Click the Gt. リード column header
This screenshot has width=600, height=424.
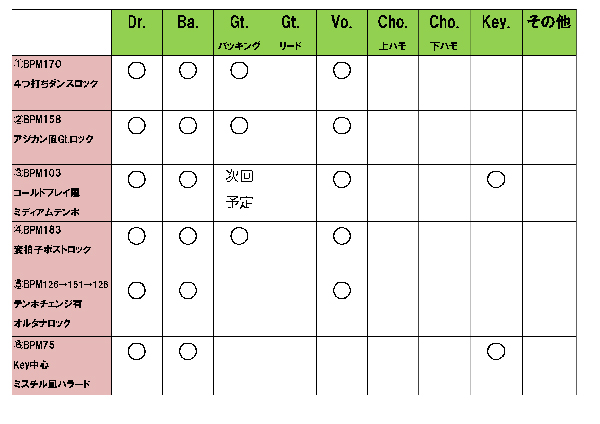coord(291,32)
